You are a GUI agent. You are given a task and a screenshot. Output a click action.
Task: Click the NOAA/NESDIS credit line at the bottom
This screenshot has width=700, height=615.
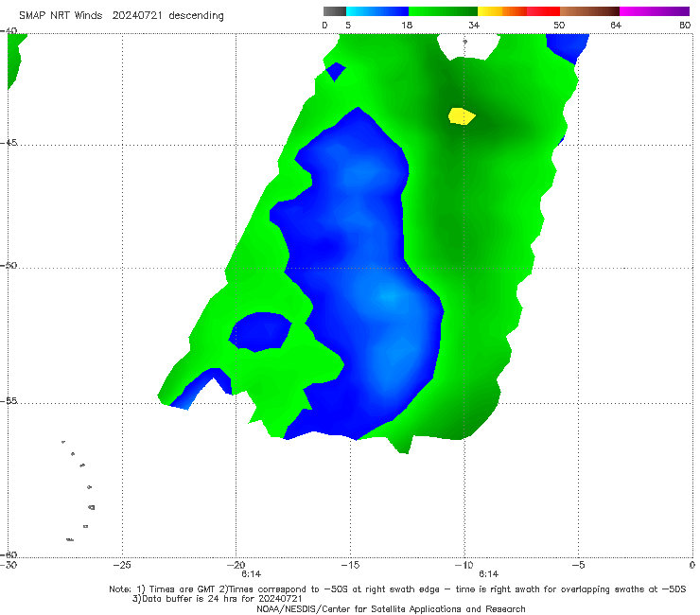coord(391,609)
